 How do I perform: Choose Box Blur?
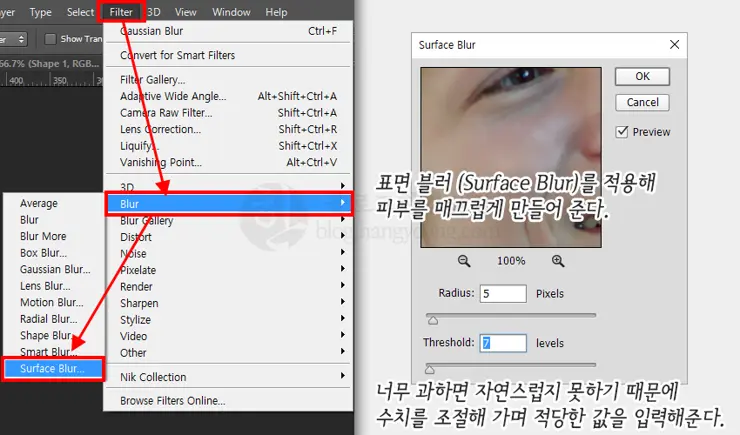(53, 253)
